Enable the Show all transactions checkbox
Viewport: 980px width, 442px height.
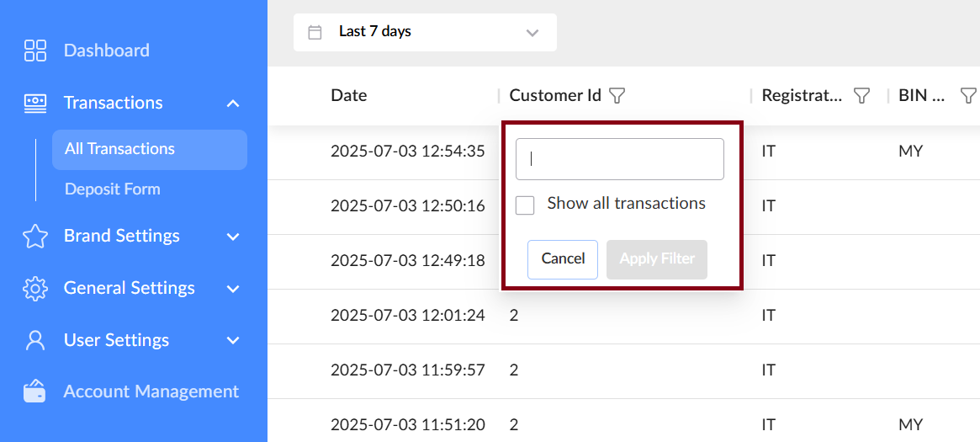pyautogui.click(x=525, y=205)
